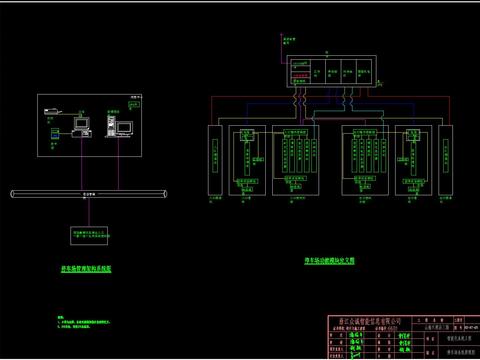
Task: Select the text box below the network bus
Action: 89,236
